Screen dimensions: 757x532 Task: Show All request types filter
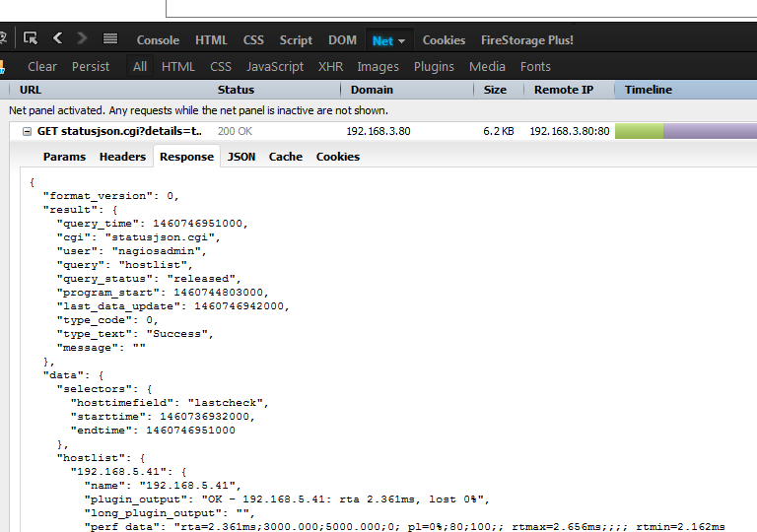140,67
